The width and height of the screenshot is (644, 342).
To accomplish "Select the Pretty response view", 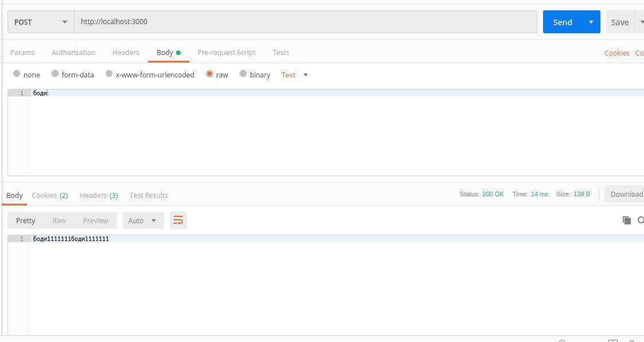I will (x=25, y=220).
